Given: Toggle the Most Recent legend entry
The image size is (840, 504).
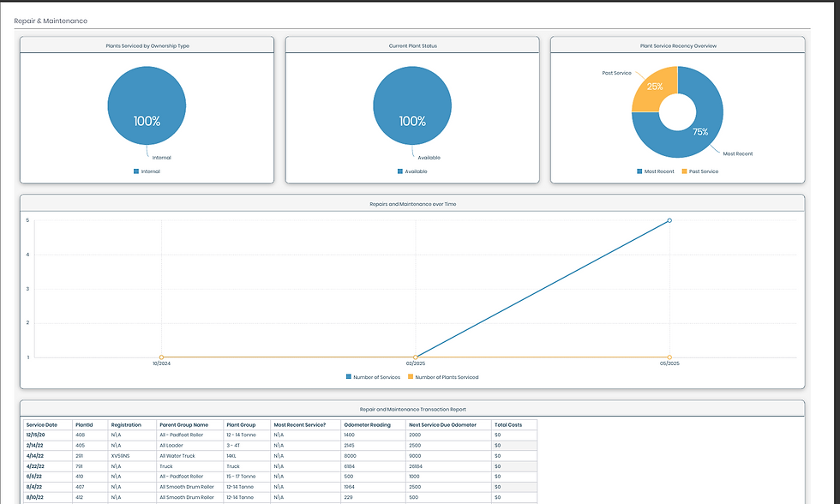Looking at the screenshot, I should tap(655, 171).
